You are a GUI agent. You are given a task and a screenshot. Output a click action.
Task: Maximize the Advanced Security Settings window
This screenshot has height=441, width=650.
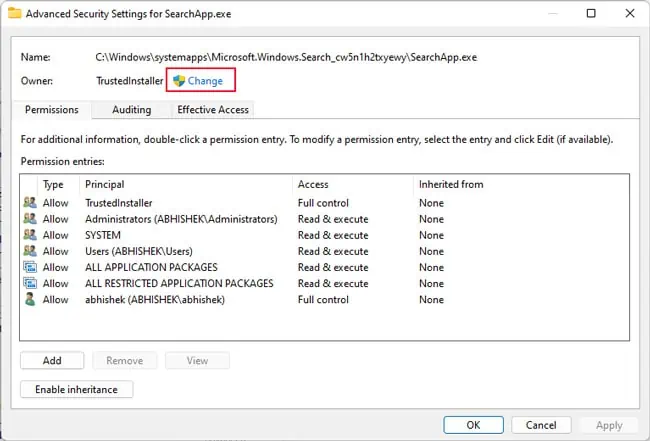591,13
